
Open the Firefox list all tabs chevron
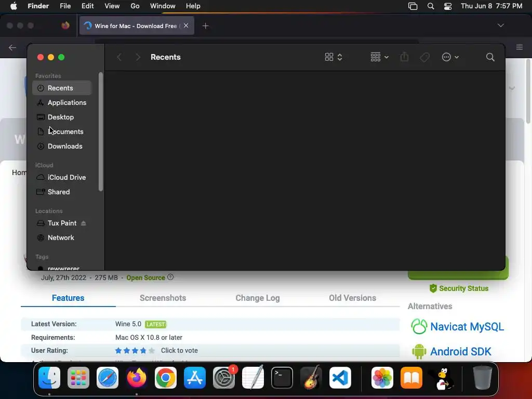[x=500, y=25]
